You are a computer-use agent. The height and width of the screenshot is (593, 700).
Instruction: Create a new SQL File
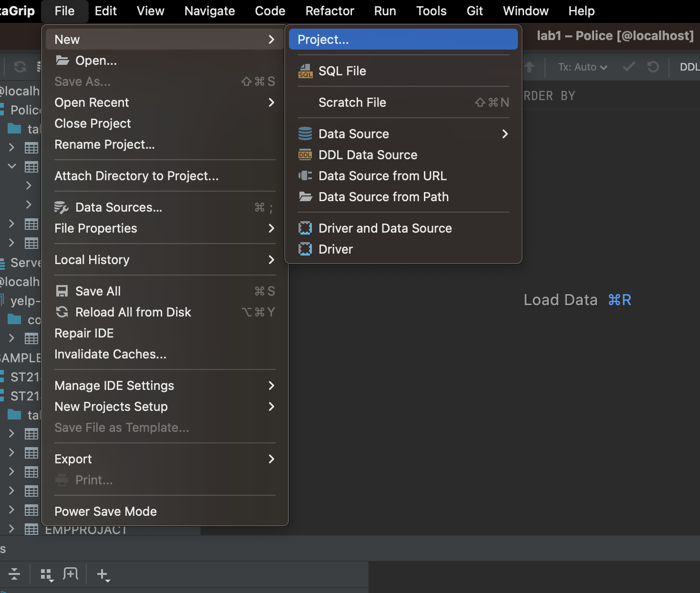403,71
